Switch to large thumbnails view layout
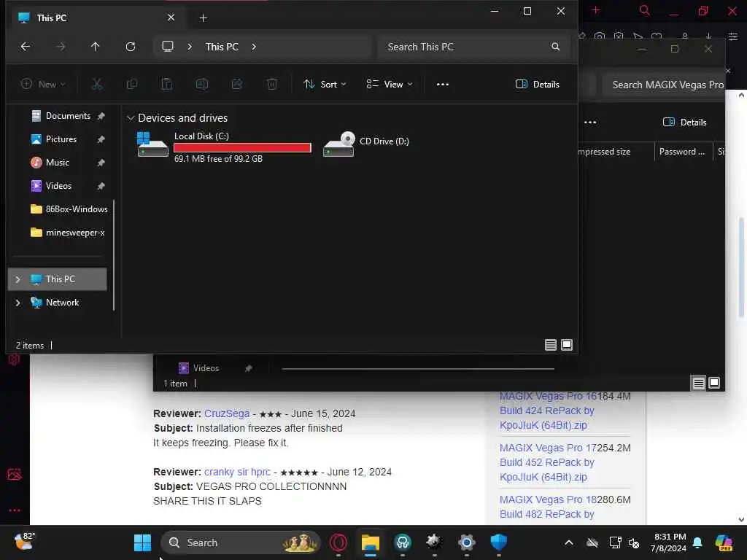 pos(567,345)
